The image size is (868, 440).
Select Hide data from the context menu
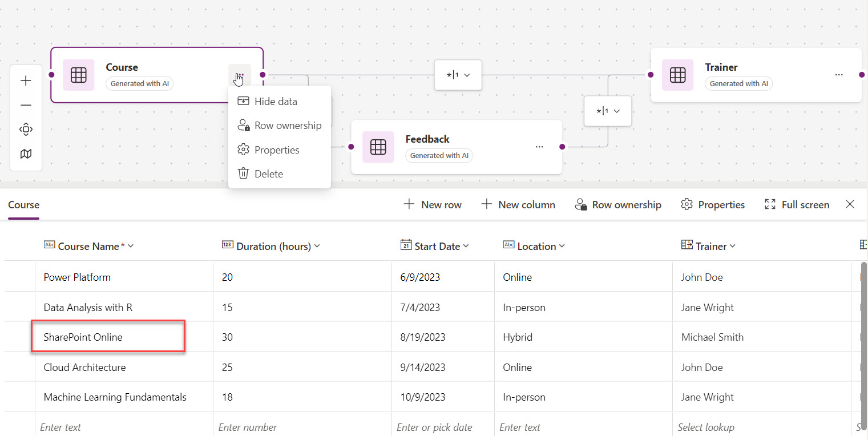(276, 101)
